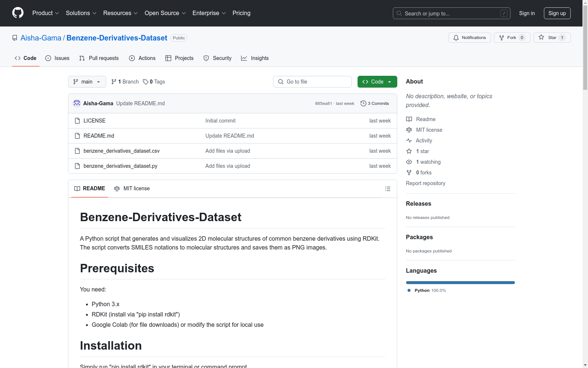The height and width of the screenshot is (368, 588).
Task: Open the README.md file
Action: point(99,136)
